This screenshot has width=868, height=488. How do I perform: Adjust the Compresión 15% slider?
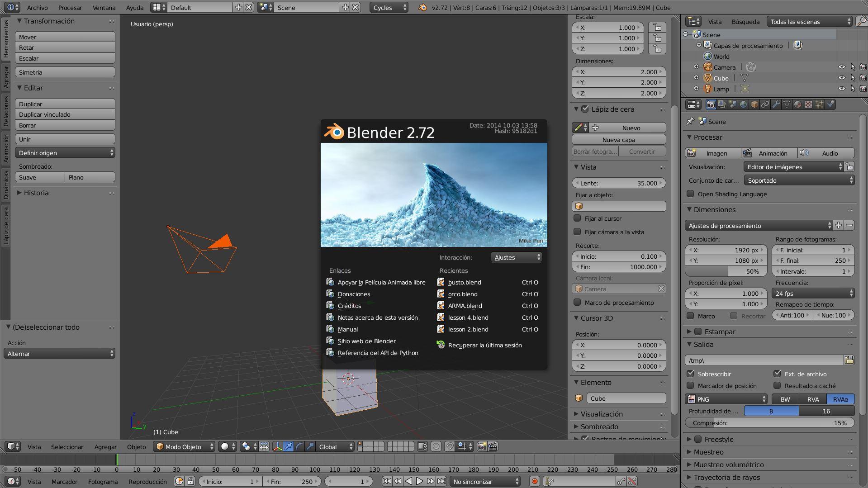click(769, 422)
